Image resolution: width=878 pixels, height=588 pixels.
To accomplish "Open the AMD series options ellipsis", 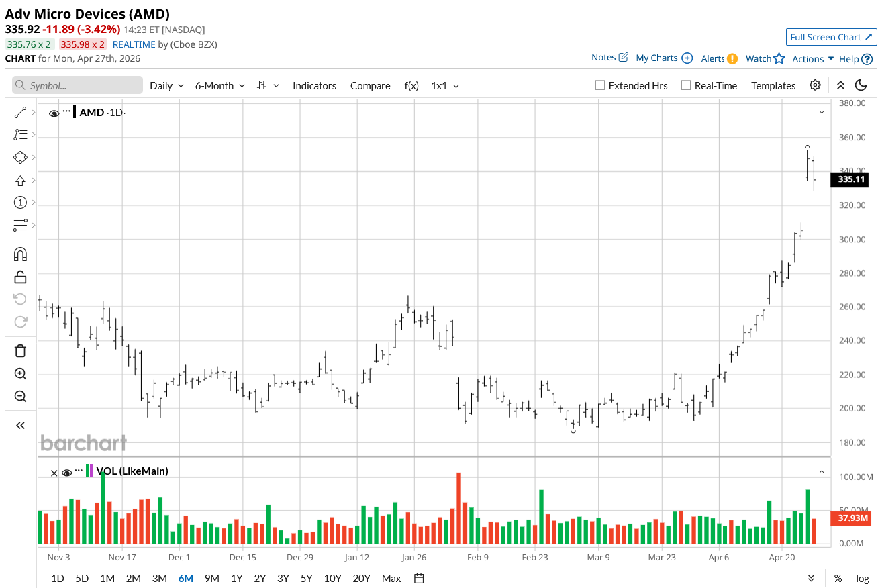I will 66,111.
